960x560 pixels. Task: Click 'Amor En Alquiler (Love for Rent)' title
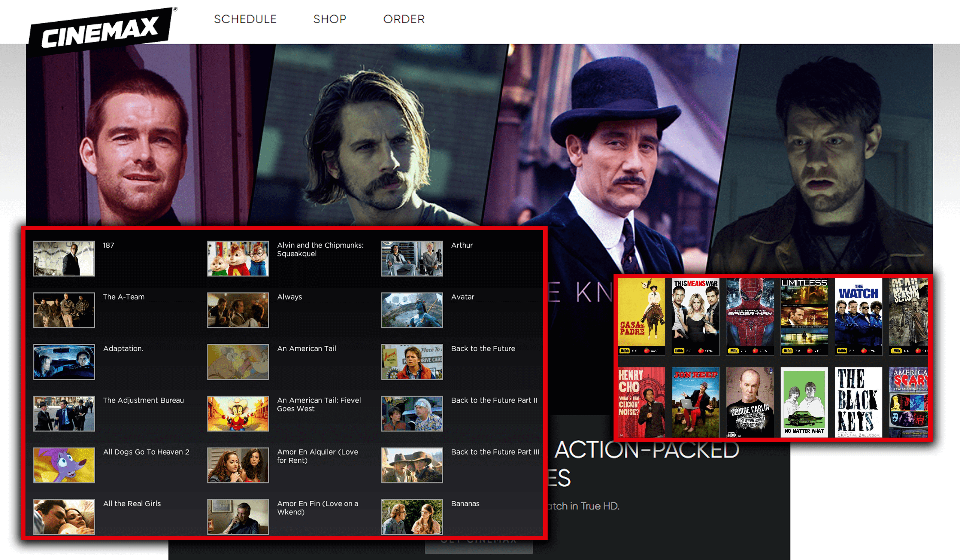(x=318, y=456)
